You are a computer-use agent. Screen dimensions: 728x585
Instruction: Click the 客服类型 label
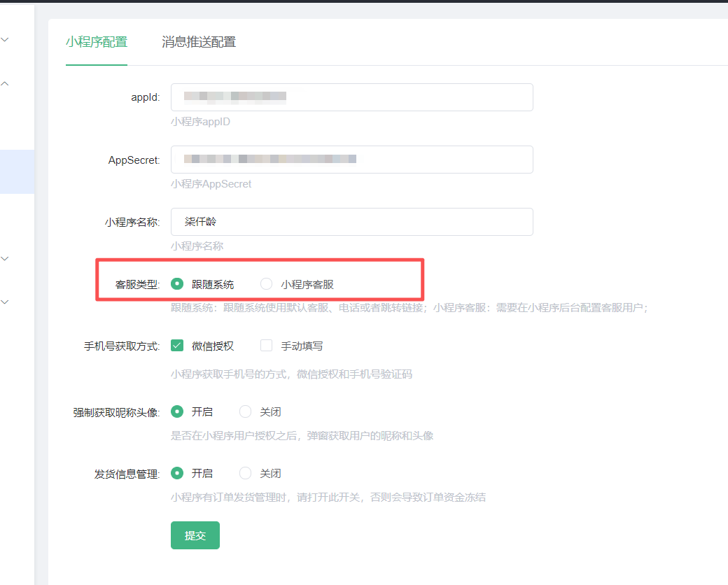[x=137, y=284]
